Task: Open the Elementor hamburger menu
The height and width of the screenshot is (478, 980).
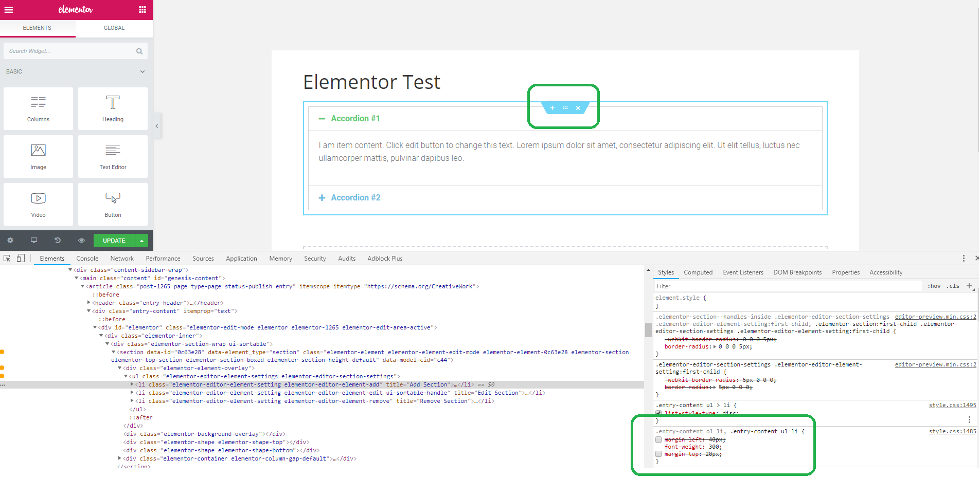Action: [x=9, y=10]
